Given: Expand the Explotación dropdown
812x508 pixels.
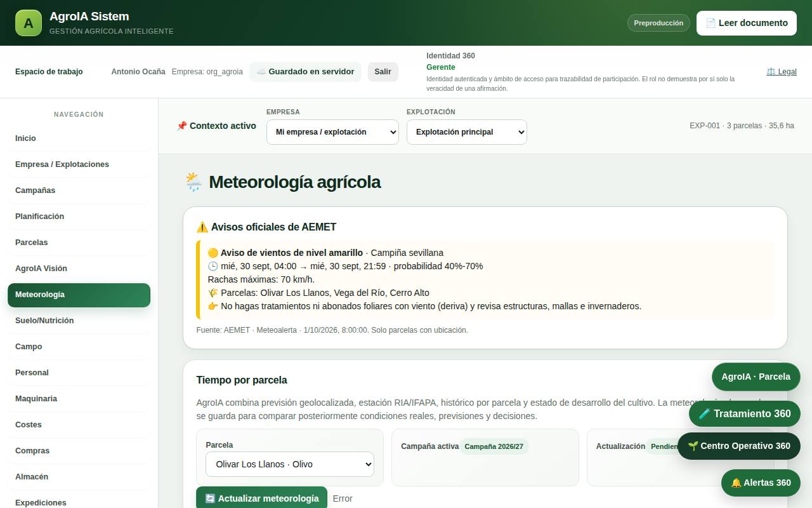Looking at the screenshot, I should coord(467,132).
